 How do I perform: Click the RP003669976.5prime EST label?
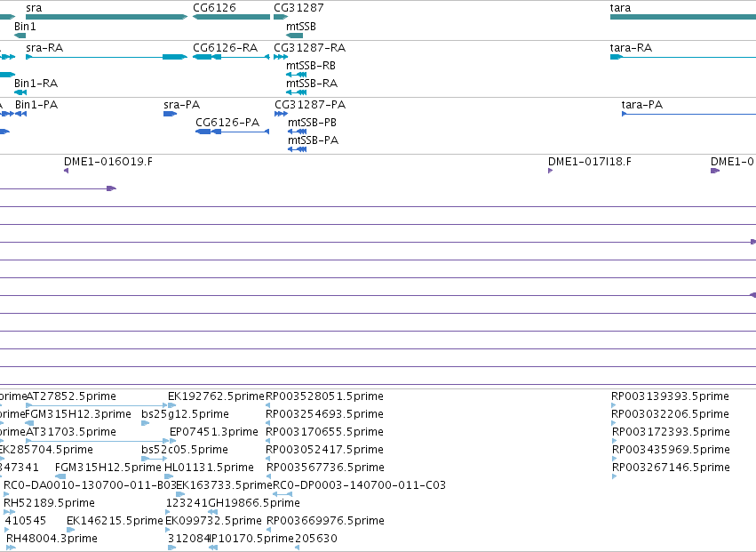(x=325, y=521)
